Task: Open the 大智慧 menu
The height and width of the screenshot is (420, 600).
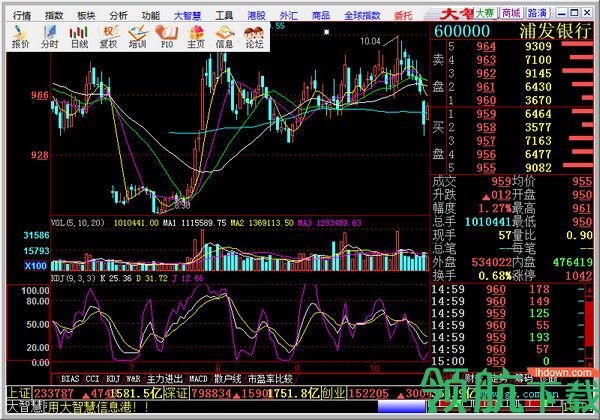Action: point(188,15)
